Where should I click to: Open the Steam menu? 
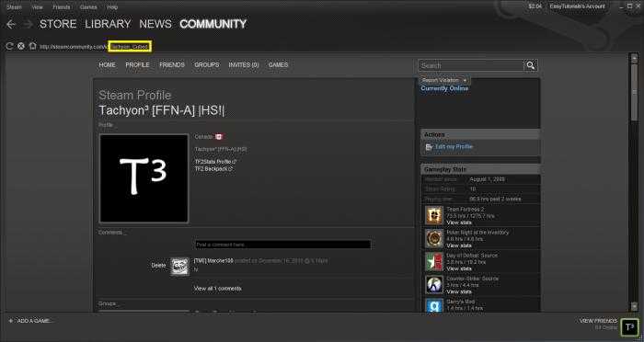14,7
